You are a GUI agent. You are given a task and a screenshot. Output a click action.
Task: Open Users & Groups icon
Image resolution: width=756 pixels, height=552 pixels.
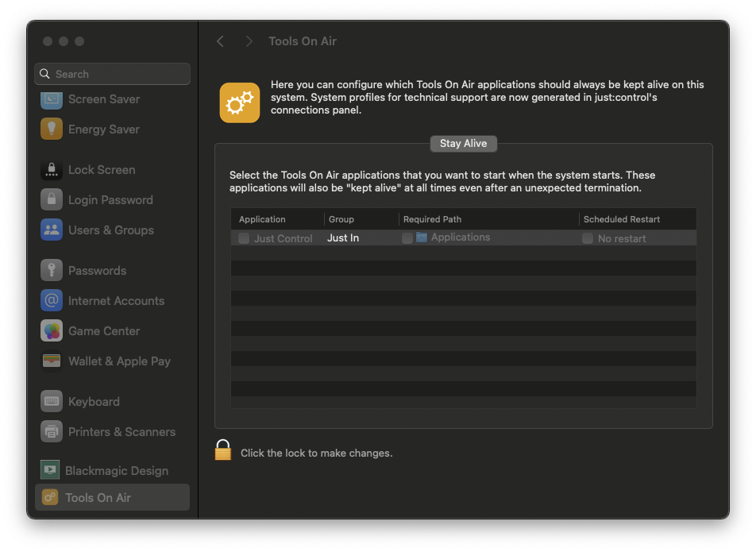point(52,230)
